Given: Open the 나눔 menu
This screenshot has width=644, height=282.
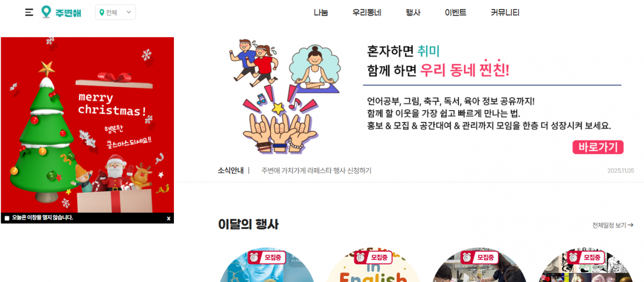Looking at the screenshot, I should 321,12.
